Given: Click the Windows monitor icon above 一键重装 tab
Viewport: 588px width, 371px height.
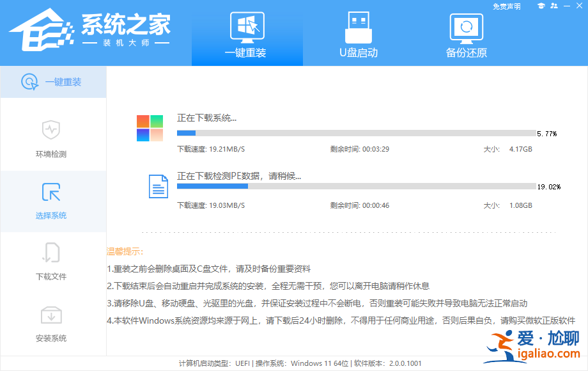Looking at the screenshot, I should [x=247, y=24].
